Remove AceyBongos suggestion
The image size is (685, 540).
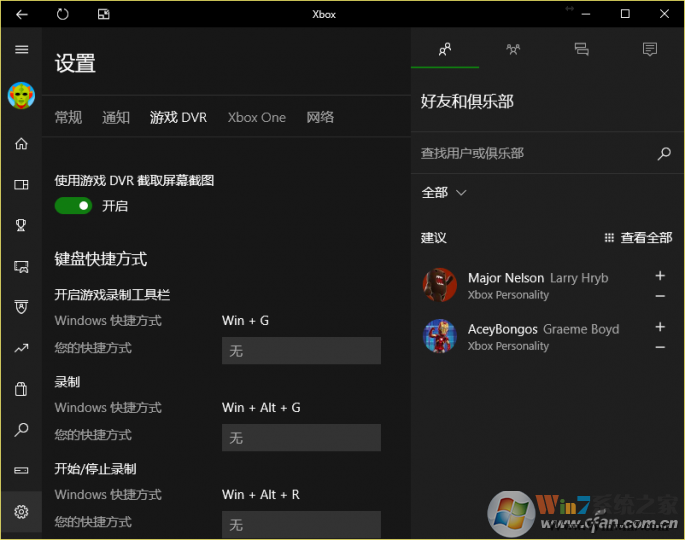[660, 347]
